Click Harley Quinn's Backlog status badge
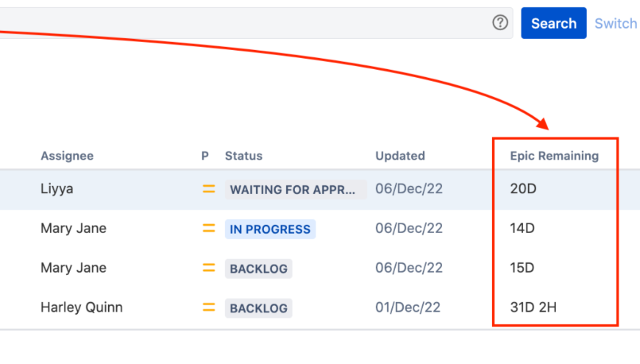Image resolution: width=640 pixels, height=364 pixels. [x=258, y=308]
